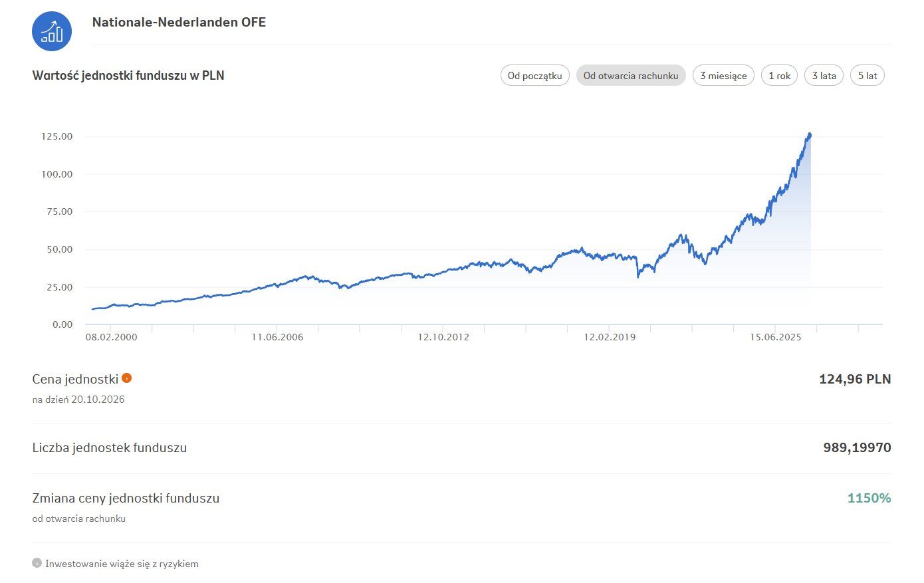Click the 100.00 y-axis value
The width and height of the screenshot is (924, 583).
tap(57, 174)
